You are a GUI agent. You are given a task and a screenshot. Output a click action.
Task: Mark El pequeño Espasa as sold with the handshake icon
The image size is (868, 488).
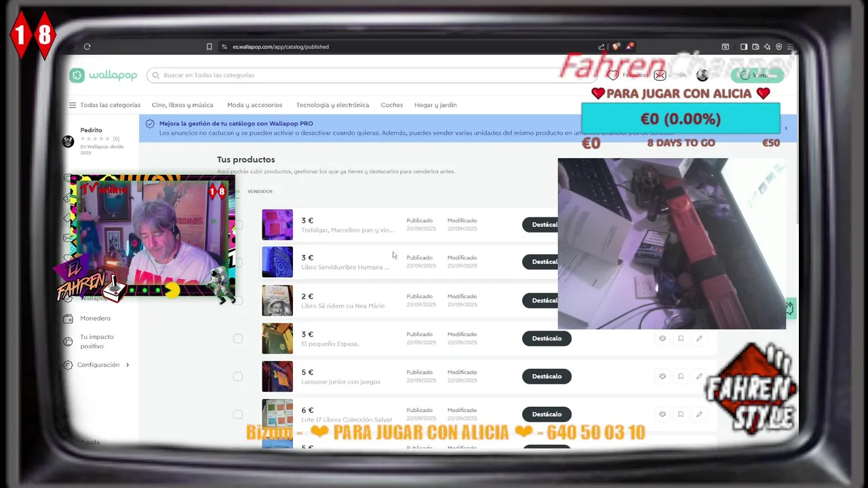[663, 338]
